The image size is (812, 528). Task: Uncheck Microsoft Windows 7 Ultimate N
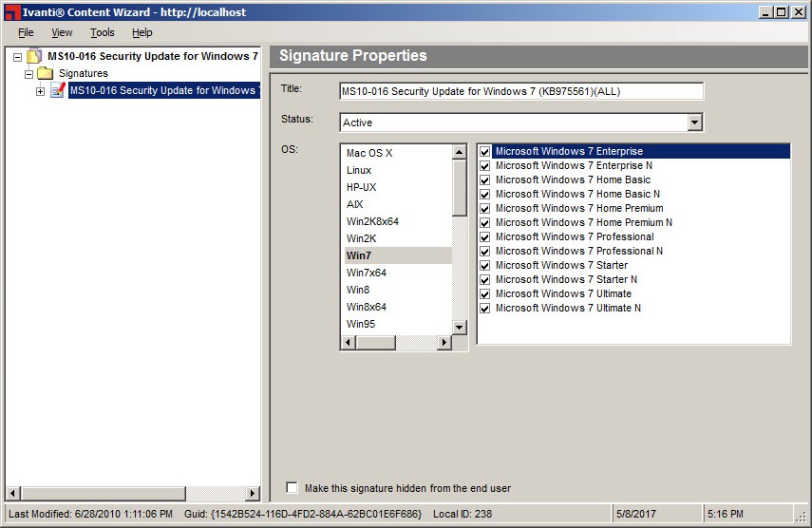484,309
